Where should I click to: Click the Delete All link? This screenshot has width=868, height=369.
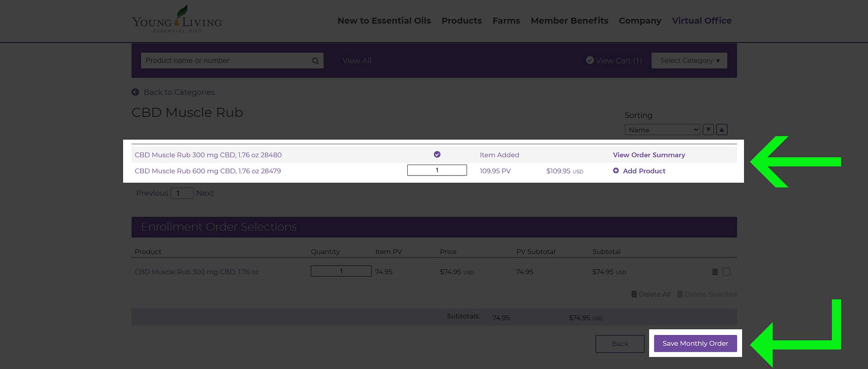pos(651,294)
